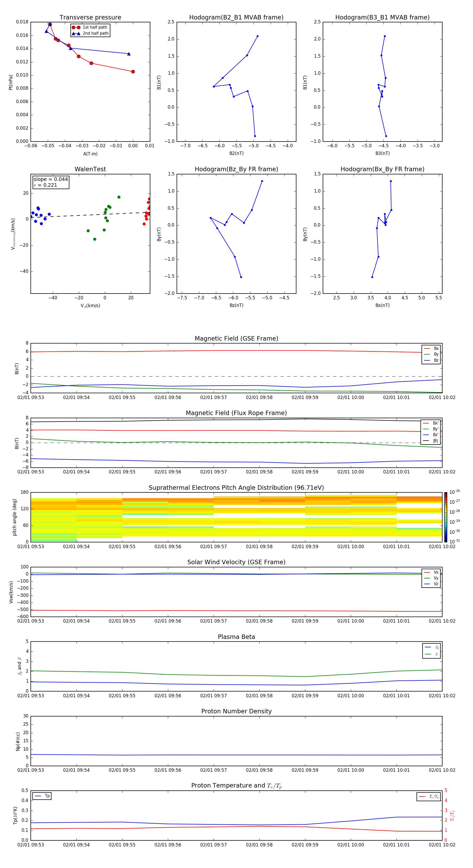Click "02/01 09:58" tick under Plasma Beta panel
Image resolution: width=473 pixels, height=868 pixels.
pos(259,696)
